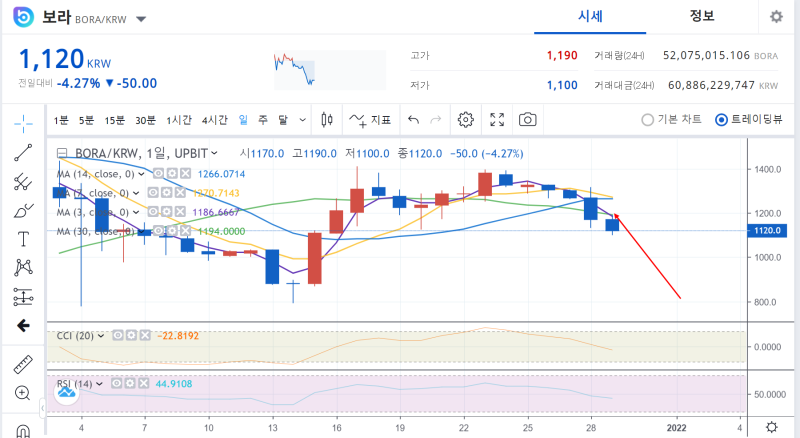Click the mini price sparkline thumbnail

[x=330, y=70]
